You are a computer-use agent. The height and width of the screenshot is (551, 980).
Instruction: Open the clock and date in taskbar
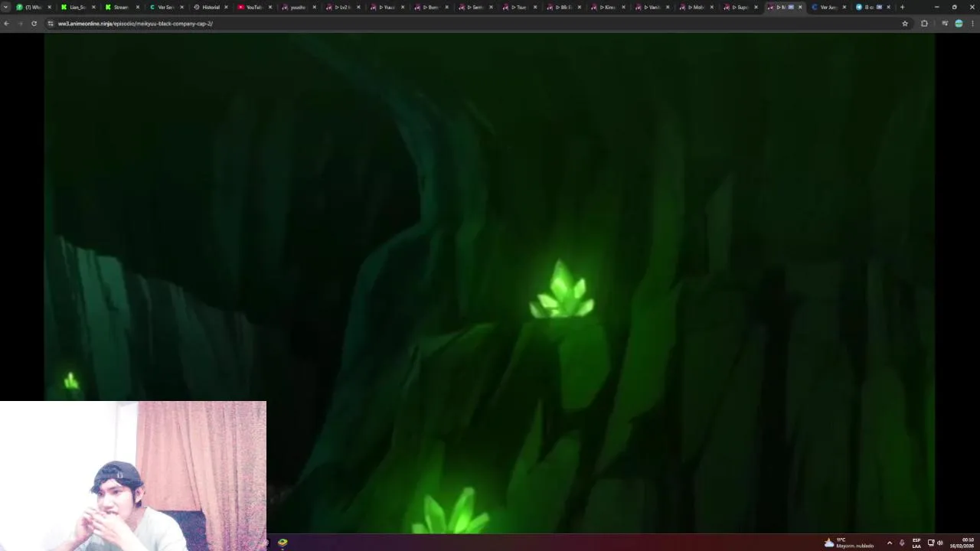[962, 543]
